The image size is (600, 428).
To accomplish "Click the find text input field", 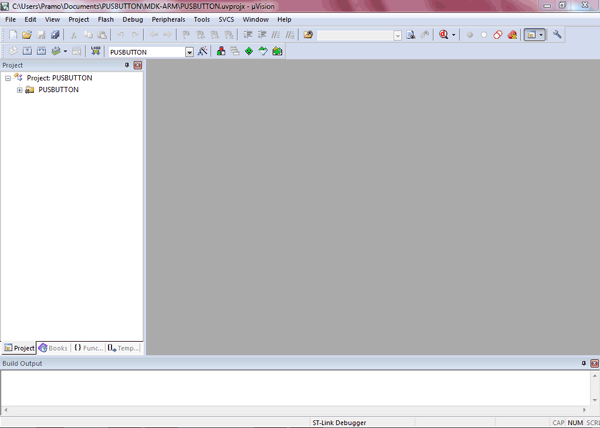I will pyautogui.click(x=355, y=35).
